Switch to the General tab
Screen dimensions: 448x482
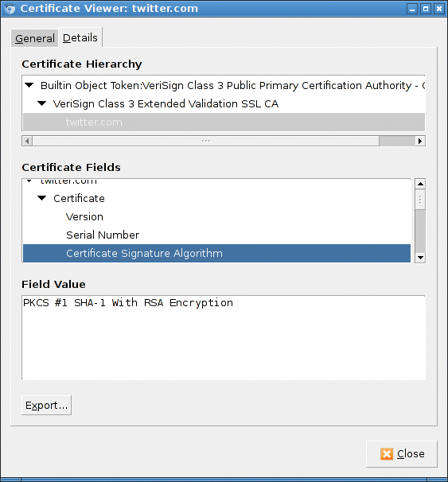[x=34, y=38]
